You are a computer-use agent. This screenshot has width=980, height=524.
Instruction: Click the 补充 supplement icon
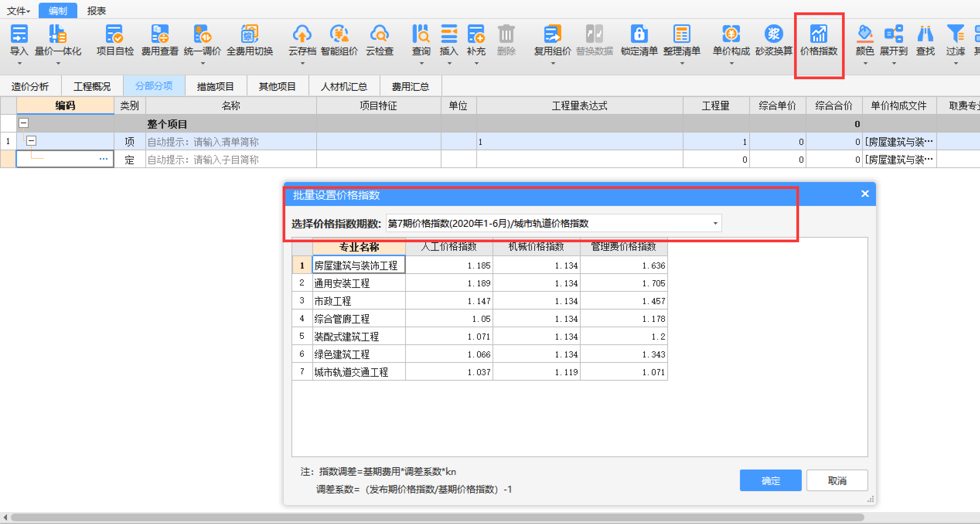476,34
